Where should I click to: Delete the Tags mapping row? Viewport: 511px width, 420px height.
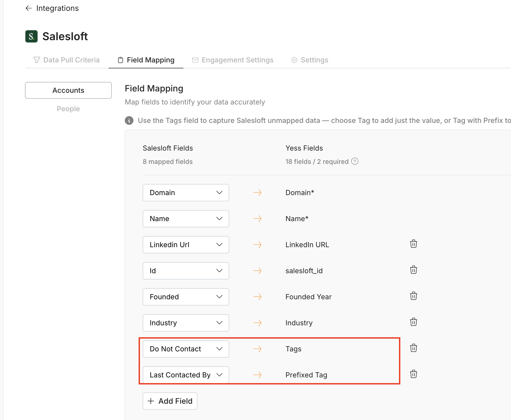(414, 348)
